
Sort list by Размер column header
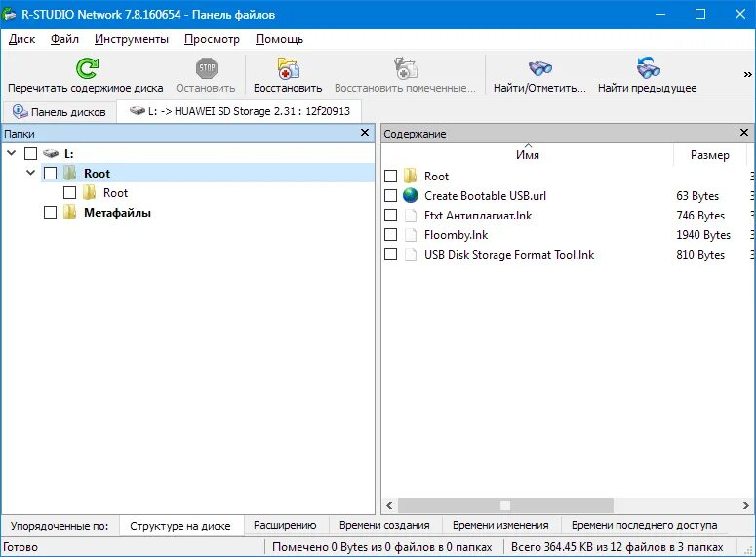tap(710, 155)
